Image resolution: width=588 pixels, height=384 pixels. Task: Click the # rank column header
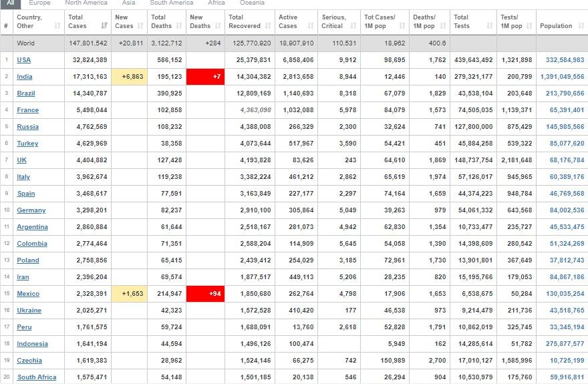coord(6,26)
